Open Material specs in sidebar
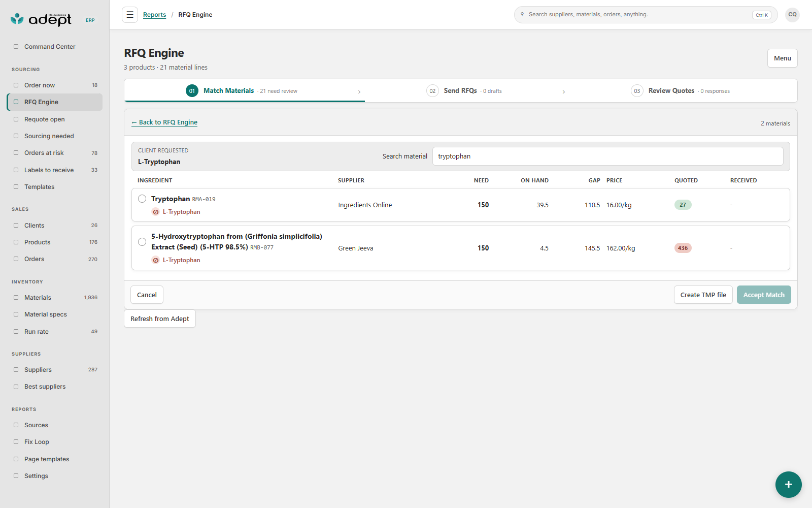Image resolution: width=812 pixels, height=508 pixels. 55,314
